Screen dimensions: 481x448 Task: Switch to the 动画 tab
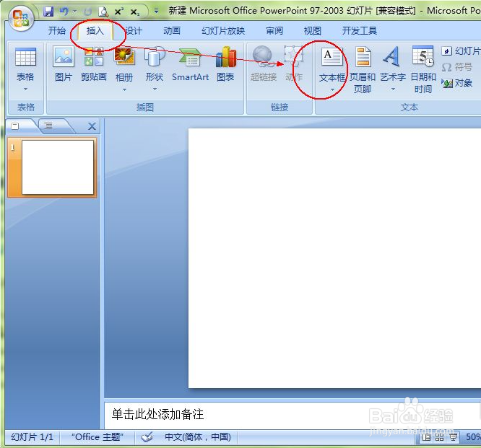click(x=172, y=30)
